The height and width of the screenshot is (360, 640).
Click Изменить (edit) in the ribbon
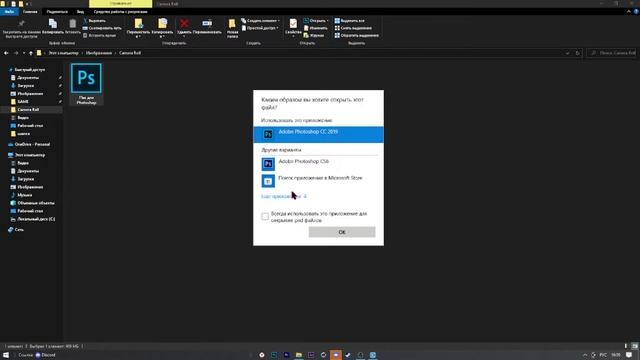(x=316, y=28)
